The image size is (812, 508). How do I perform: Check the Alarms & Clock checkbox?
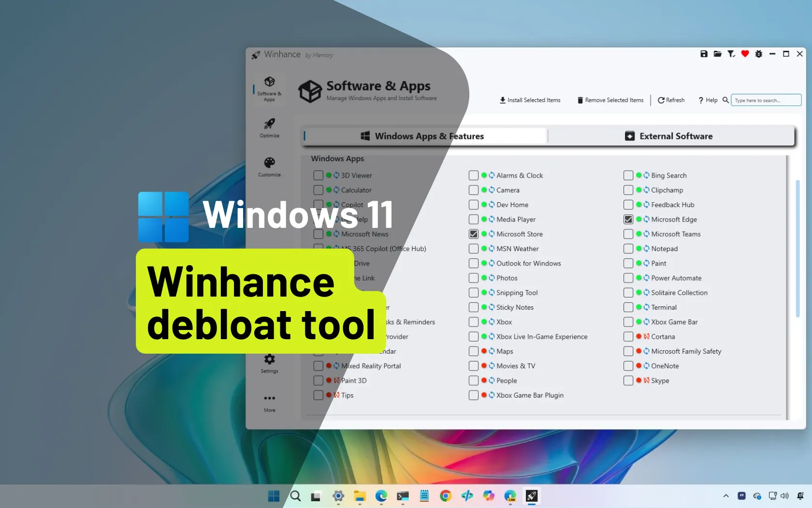474,175
